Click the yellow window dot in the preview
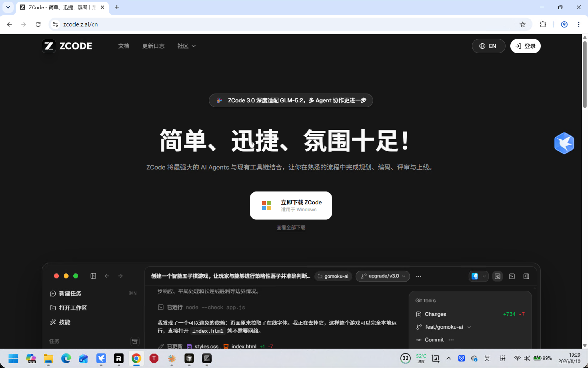 [66, 276]
